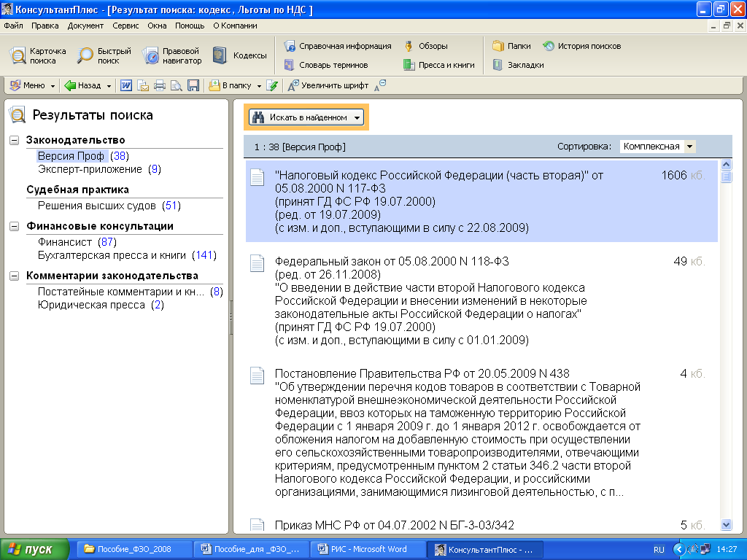Click the 1606 кб size text
The image size is (747, 560).
pyautogui.click(x=683, y=175)
